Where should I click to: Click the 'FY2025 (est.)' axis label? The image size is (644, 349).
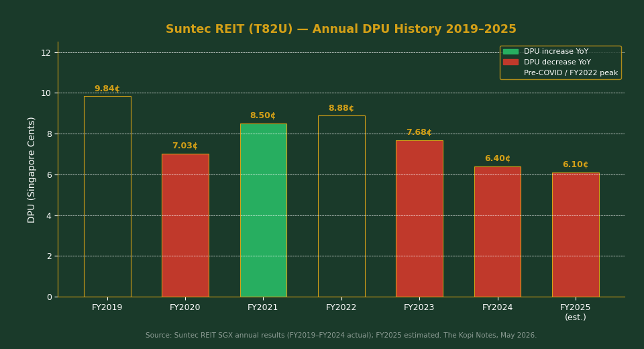576,312
